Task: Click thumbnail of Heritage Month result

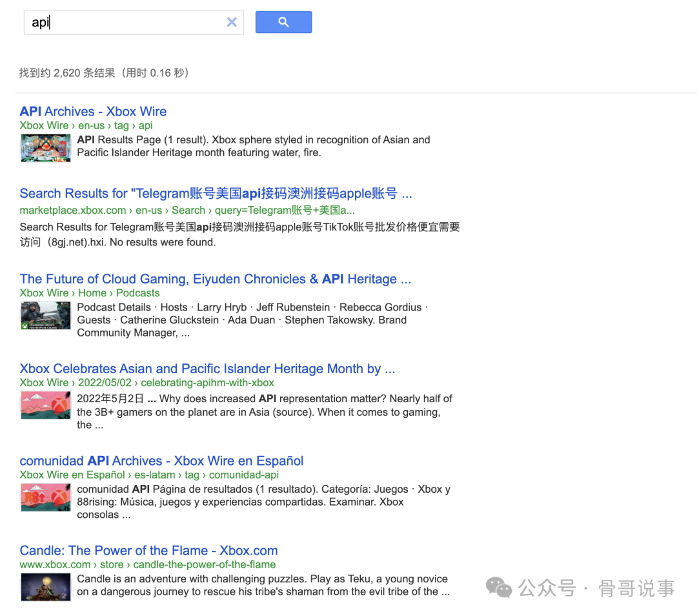Action: tap(46, 406)
